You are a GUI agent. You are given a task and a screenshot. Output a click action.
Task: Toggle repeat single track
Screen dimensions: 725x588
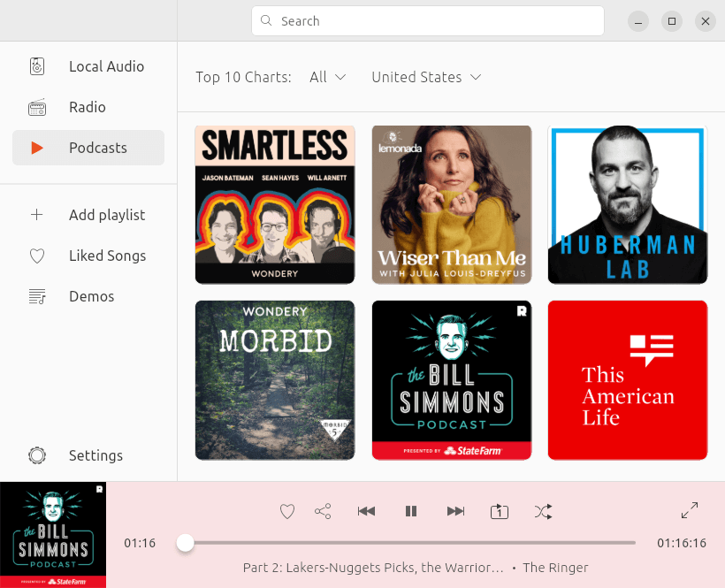tap(500, 512)
